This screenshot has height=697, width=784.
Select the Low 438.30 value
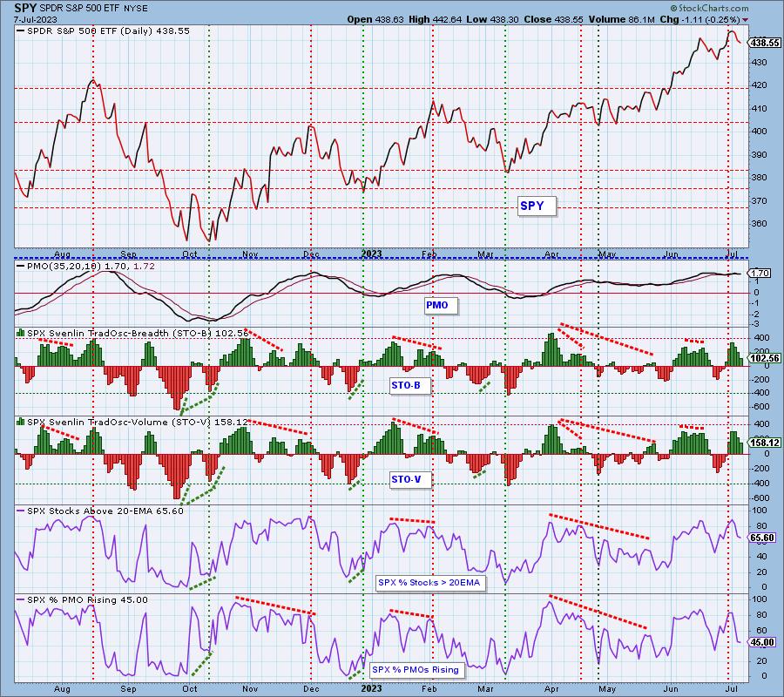pos(494,19)
